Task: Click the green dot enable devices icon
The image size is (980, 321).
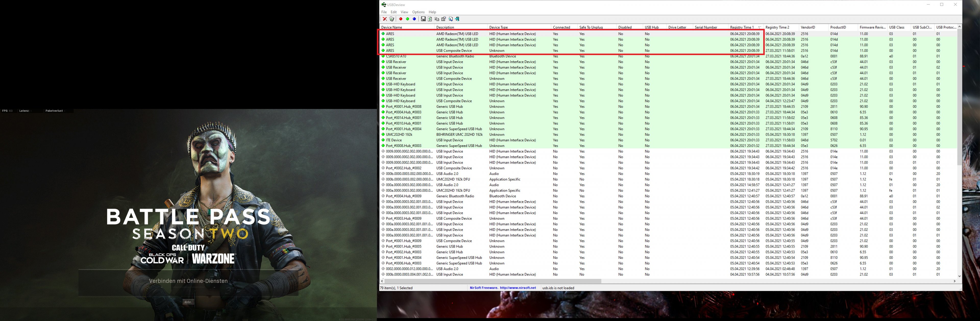Action: coord(408,19)
